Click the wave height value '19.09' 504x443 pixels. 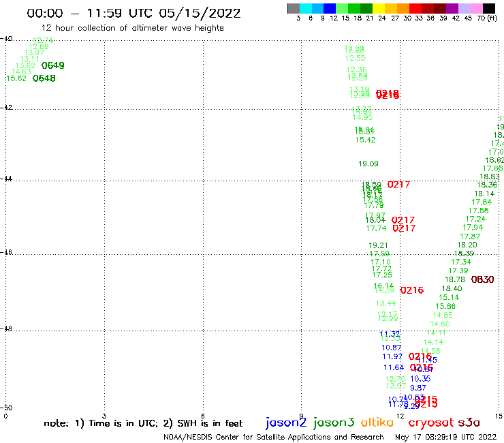pos(368,164)
